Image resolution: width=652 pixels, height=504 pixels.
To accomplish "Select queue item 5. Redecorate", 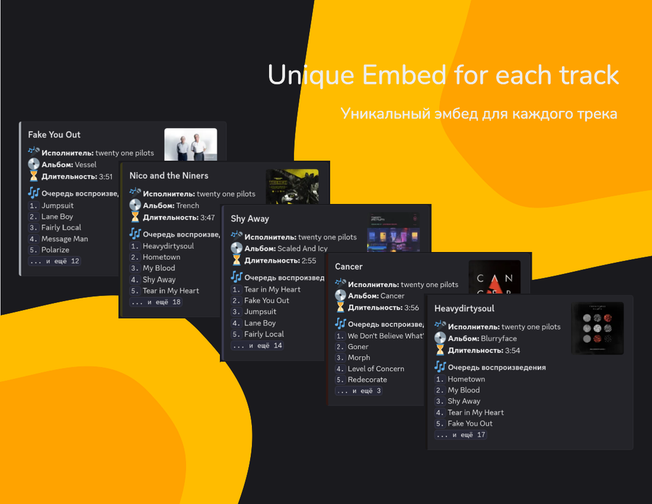I will [x=361, y=380].
